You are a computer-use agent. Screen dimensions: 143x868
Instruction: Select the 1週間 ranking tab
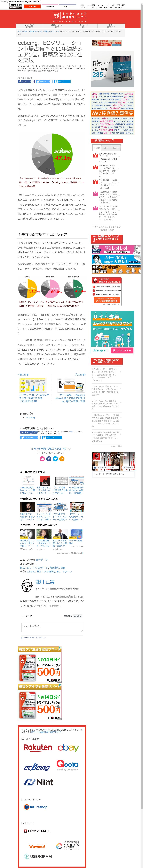pos(97,148)
